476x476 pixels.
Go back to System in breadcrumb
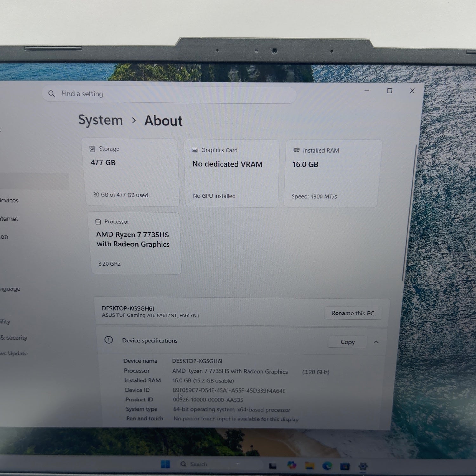[x=101, y=120]
